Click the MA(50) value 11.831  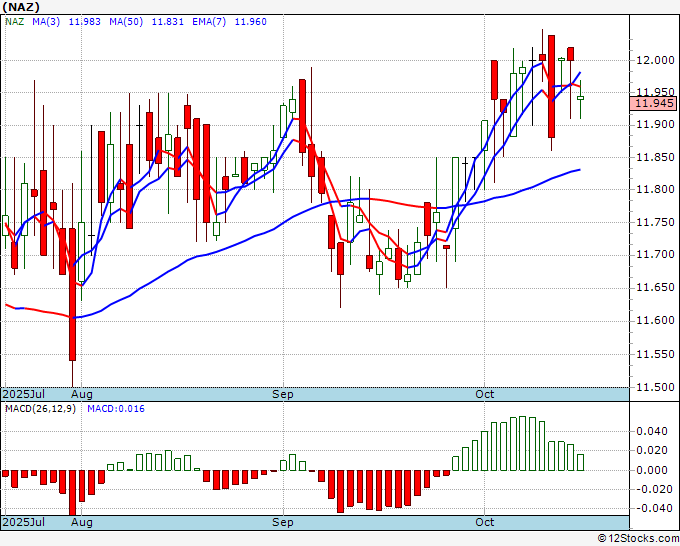tap(167, 22)
